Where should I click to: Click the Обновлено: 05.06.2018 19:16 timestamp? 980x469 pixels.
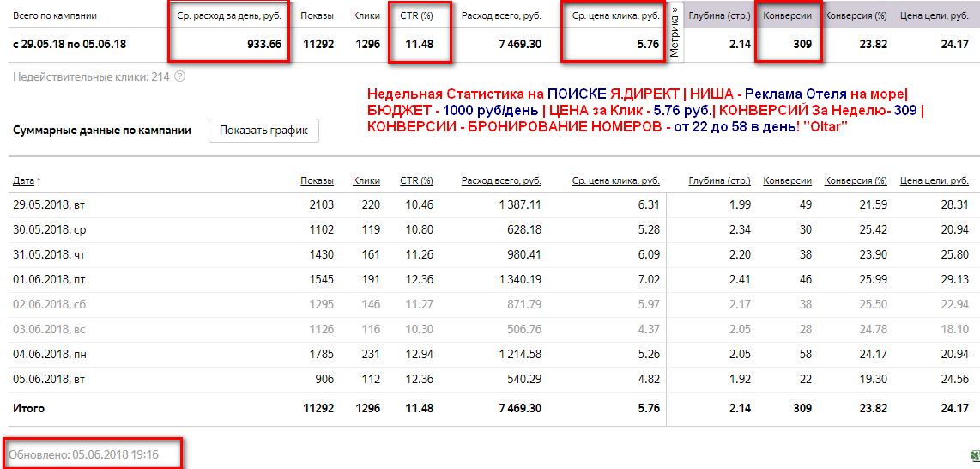84,454
